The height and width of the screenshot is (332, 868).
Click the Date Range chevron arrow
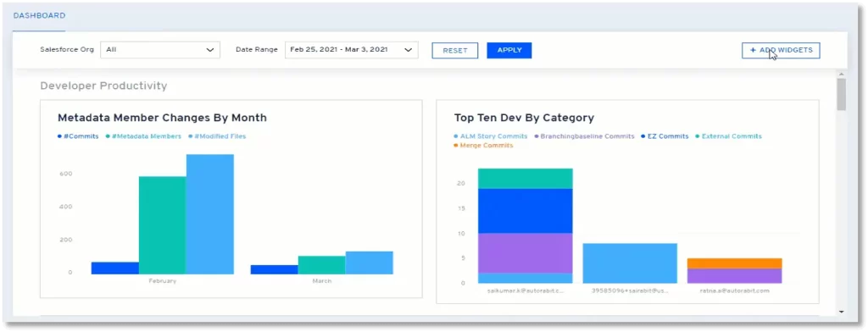[x=408, y=50]
